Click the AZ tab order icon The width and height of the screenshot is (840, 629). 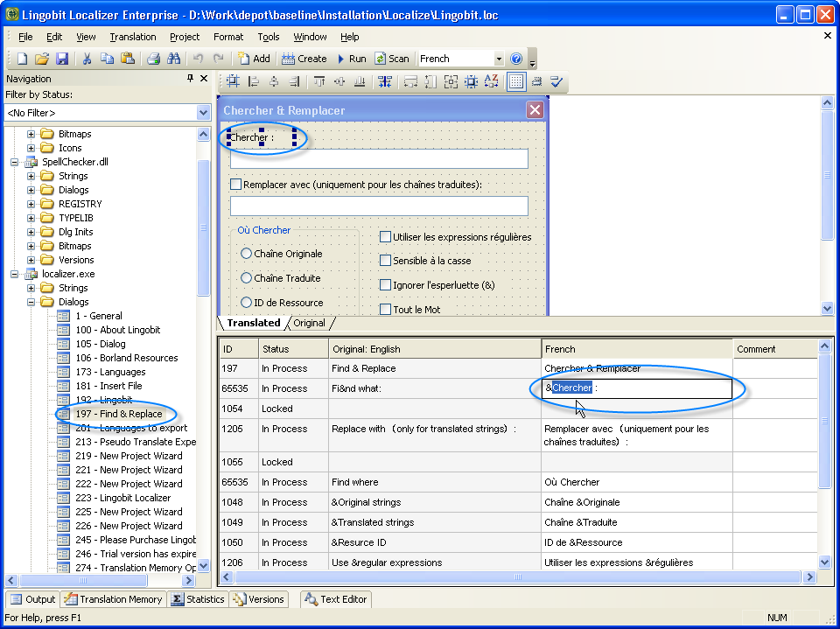[491, 81]
